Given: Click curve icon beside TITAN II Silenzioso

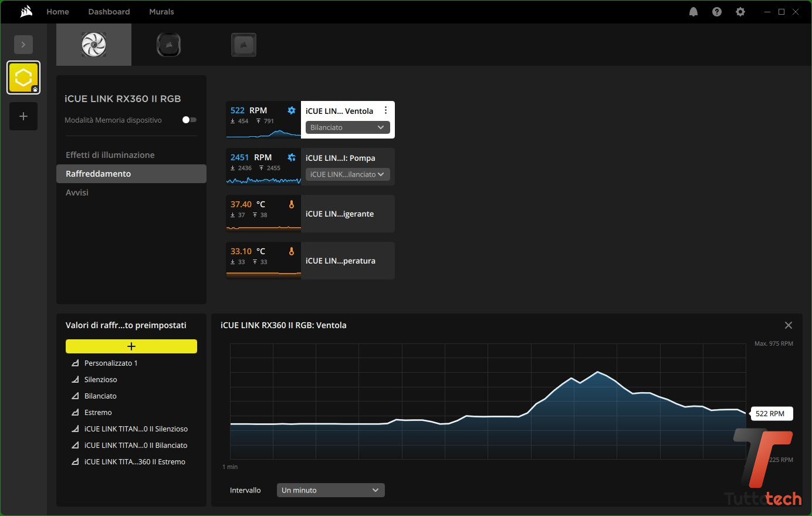Looking at the screenshot, I should 75,429.
